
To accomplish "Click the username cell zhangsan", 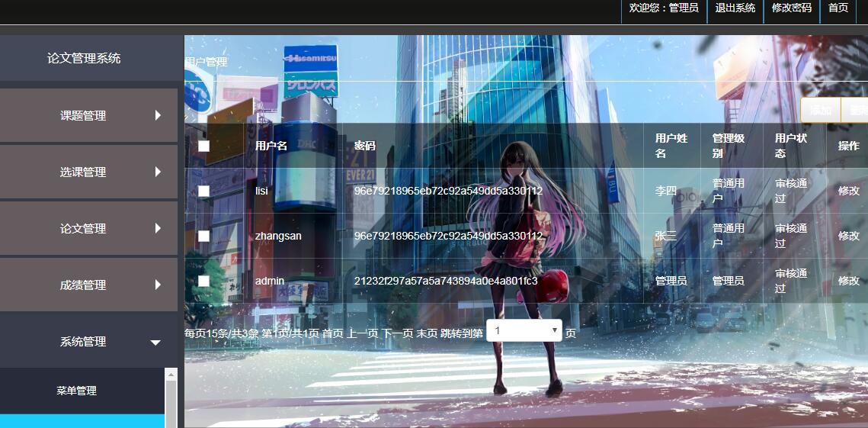I will click(278, 236).
